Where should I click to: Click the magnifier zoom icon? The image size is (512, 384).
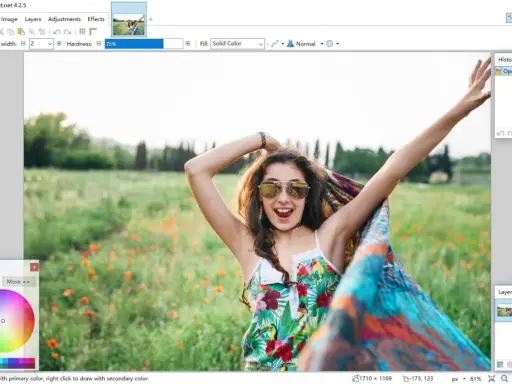click(x=505, y=379)
